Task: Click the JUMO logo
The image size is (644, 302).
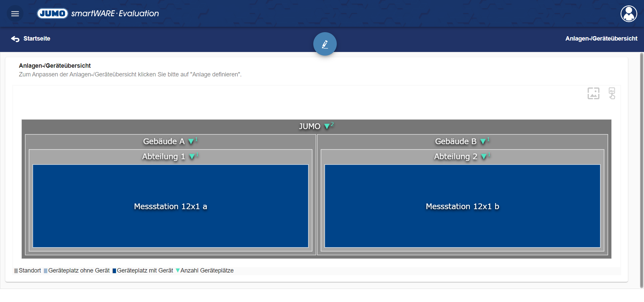Action: coord(52,13)
